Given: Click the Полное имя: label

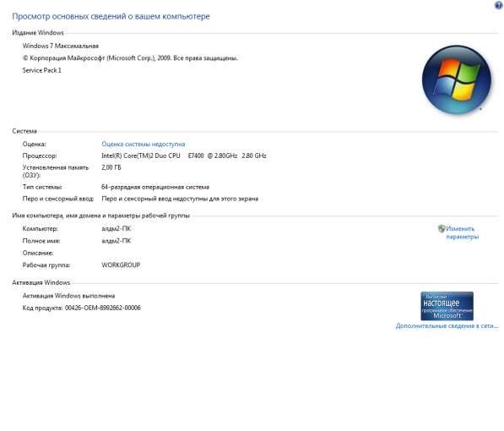Looking at the screenshot, I should click(41, 241).
